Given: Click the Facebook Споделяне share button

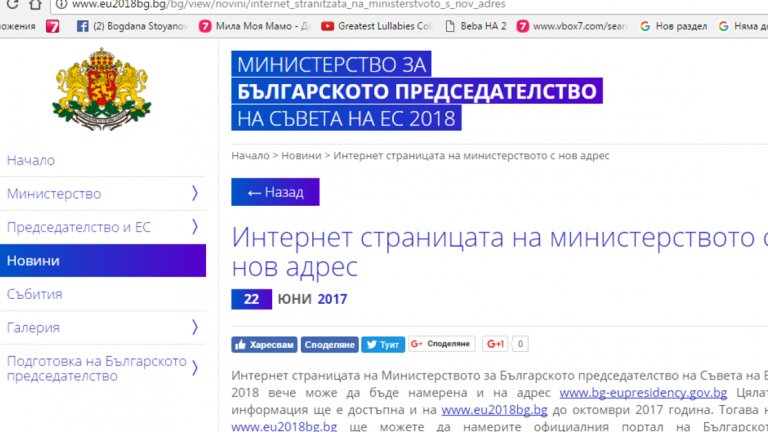Looking at the screenshot, I should [x=330, y=344].
